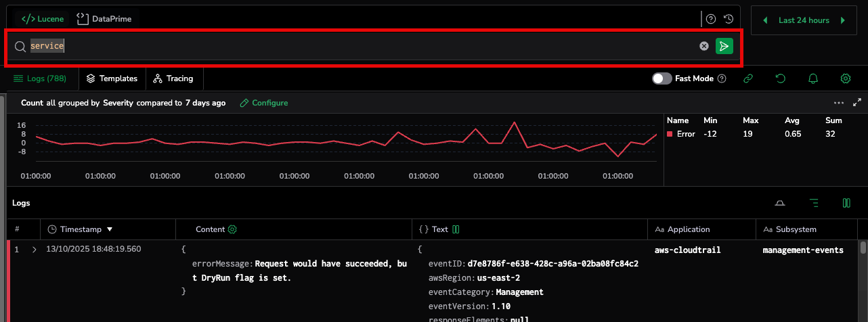Image resolution: width=868 pixels, height=322 pixels.
Task: Run the query with the green send button
Action: pyautogui.click(x=724, y=46)
